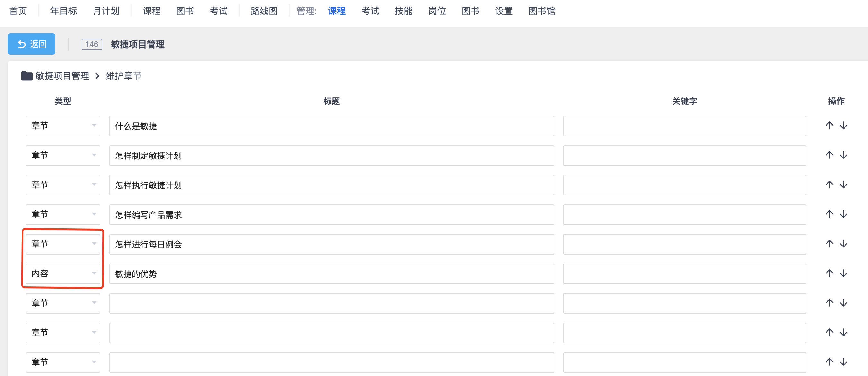868x376 pixels.
Task: Move '怎样编写产品需求' row down
Action: [843, 214]
